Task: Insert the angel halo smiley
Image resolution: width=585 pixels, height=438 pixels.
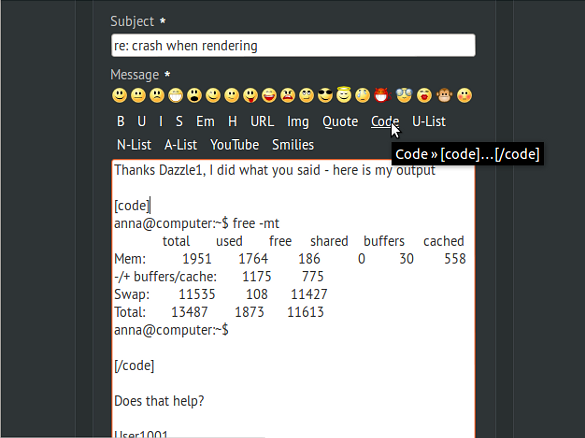Action: [344, 95]
